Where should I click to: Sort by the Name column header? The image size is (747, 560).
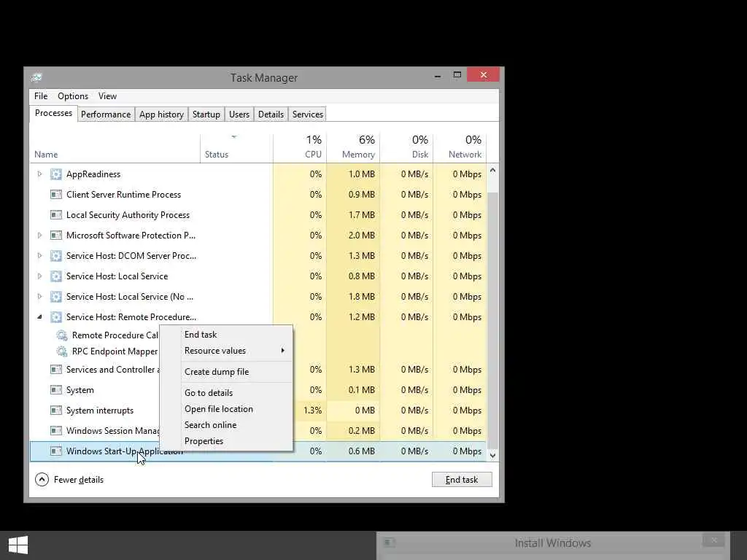click(x=115, y=149)
